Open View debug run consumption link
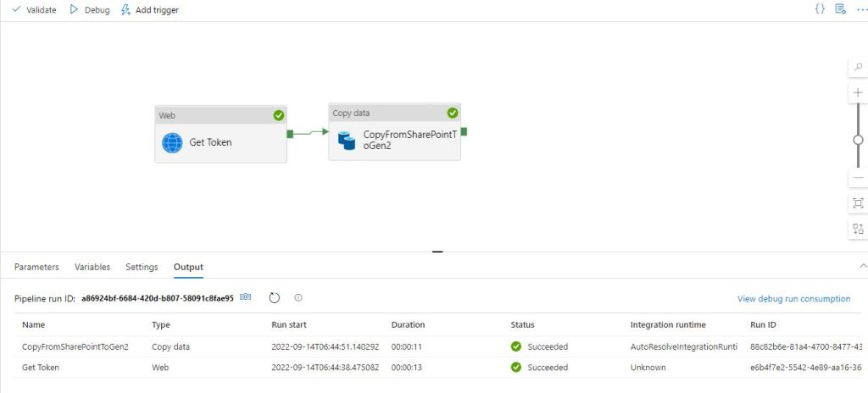This screenshot has height=393, width=868. pos(793,298)
